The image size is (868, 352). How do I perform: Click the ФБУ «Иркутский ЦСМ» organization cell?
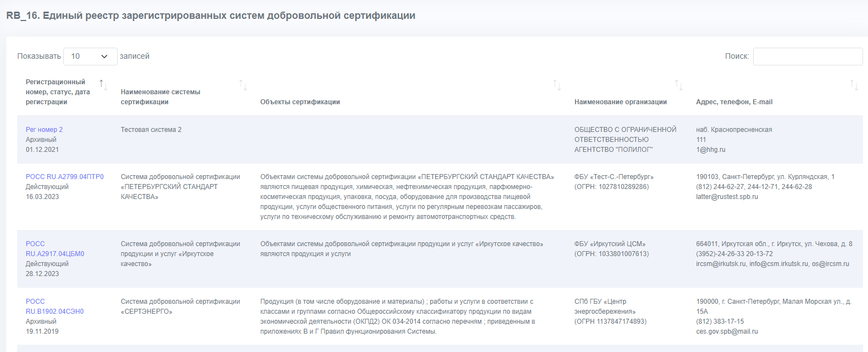tap(612, 249)
